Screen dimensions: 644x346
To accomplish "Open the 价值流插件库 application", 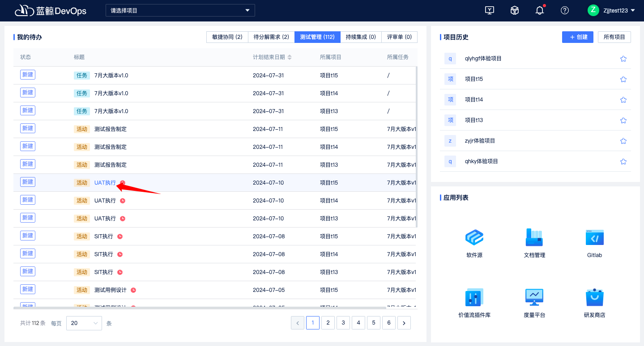I will point(474,303).
